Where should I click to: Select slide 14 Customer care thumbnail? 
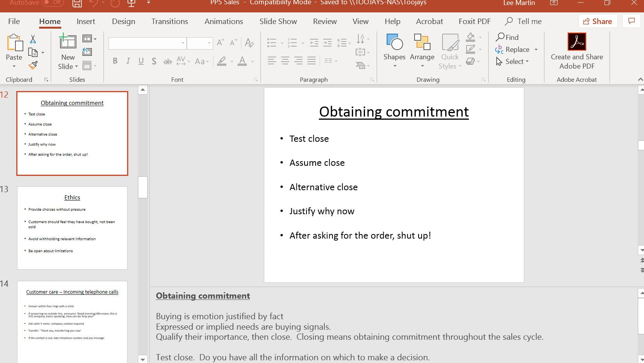coord(72,322)
